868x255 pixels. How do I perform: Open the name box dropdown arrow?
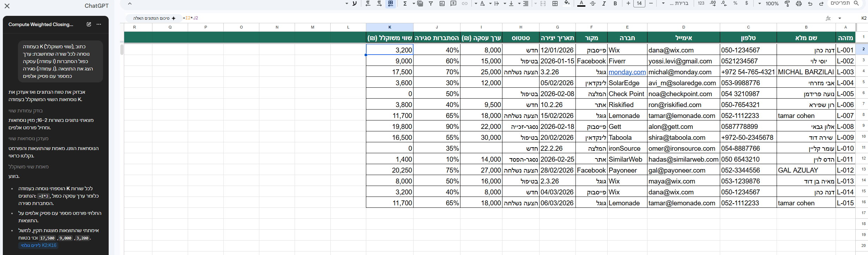pos(840,18)
